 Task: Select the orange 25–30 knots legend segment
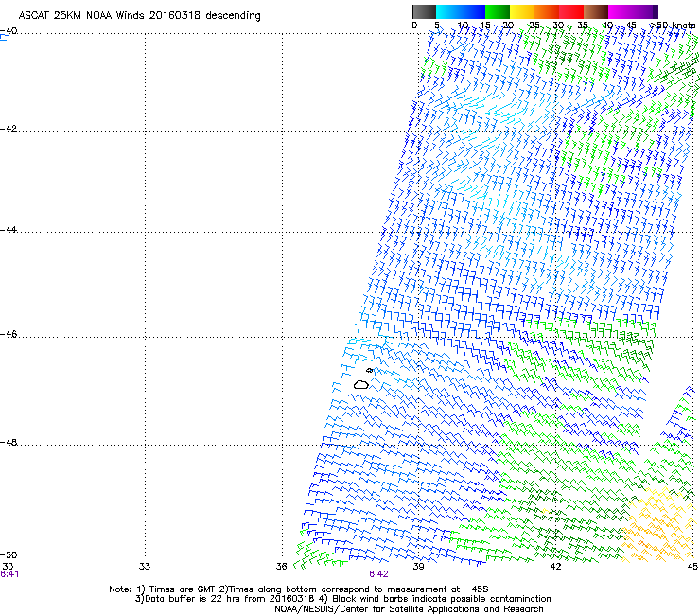coord(547,11)
